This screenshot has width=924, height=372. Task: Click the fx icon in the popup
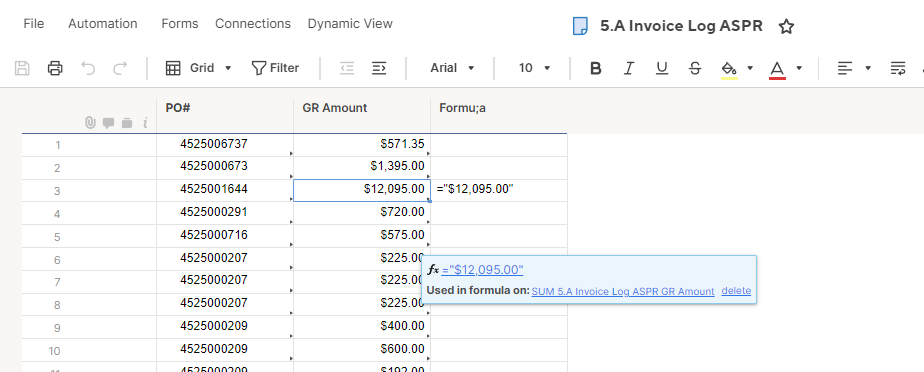click(x=433, y=270)
